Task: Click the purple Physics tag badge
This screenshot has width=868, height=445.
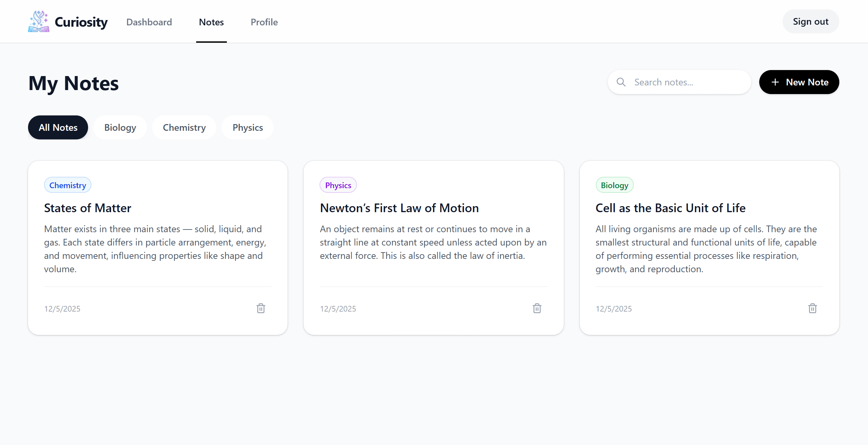Action: pos(338,185)
